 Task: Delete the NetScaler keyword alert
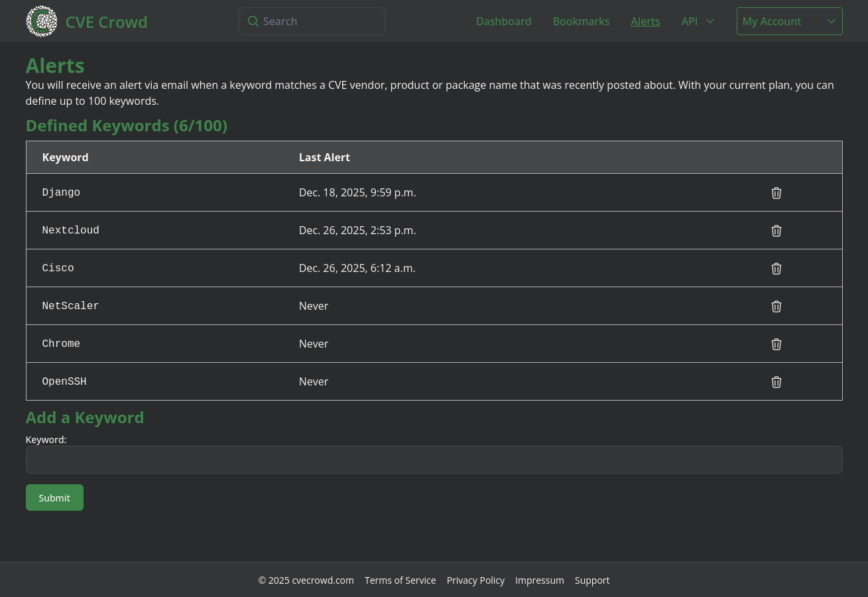(776, 306)
